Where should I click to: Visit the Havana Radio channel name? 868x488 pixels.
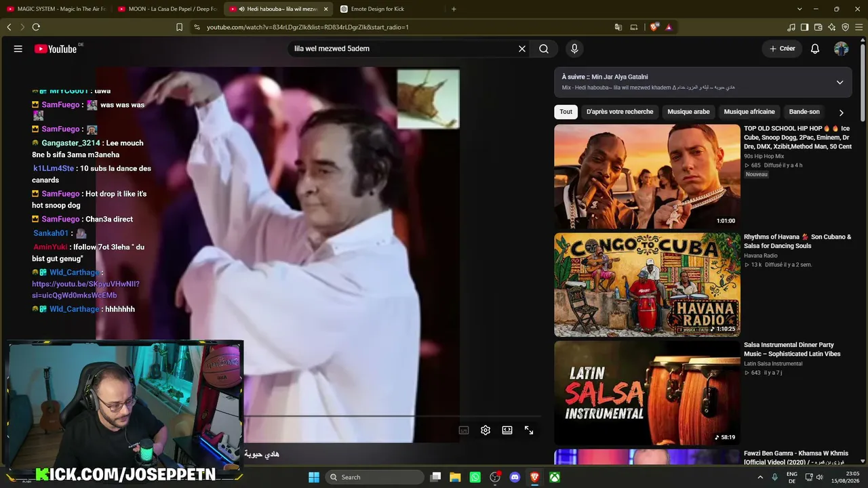(x=761, y=256)
